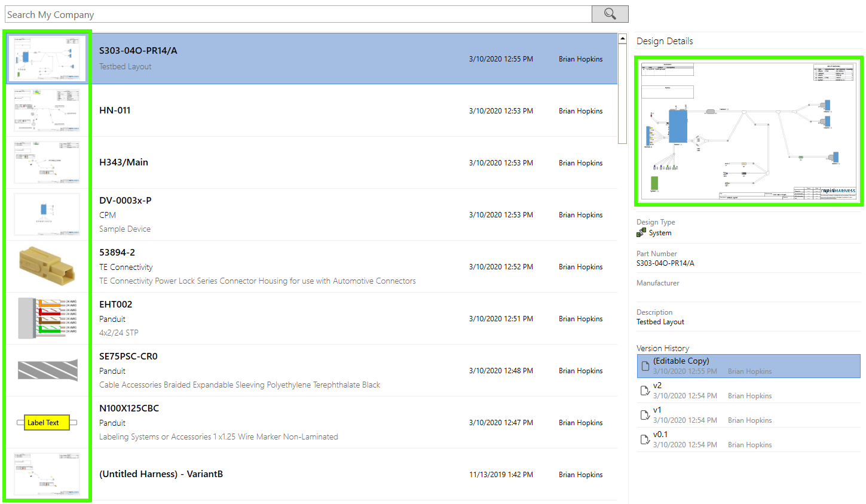
Task: Click the System design type icon
Action: [x=641, y=232]
